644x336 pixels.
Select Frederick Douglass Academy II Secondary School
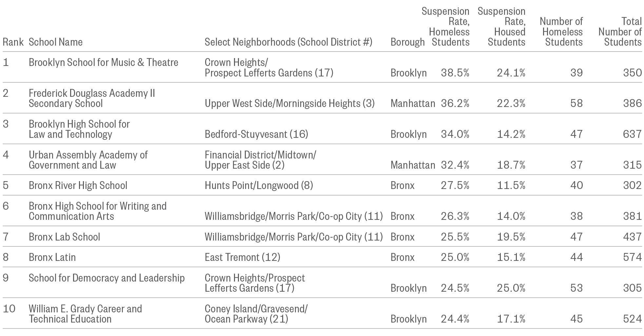pyautogui.click(x=92, y=98)
